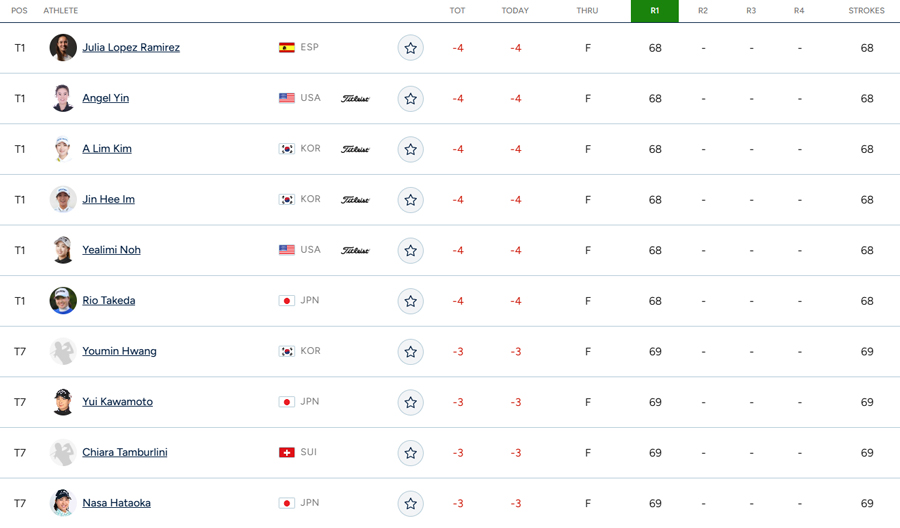This screenshot has height=528, width=900.
Task: Click the Chiara Tamburlini name link
Action: click(x=125, y=452)
